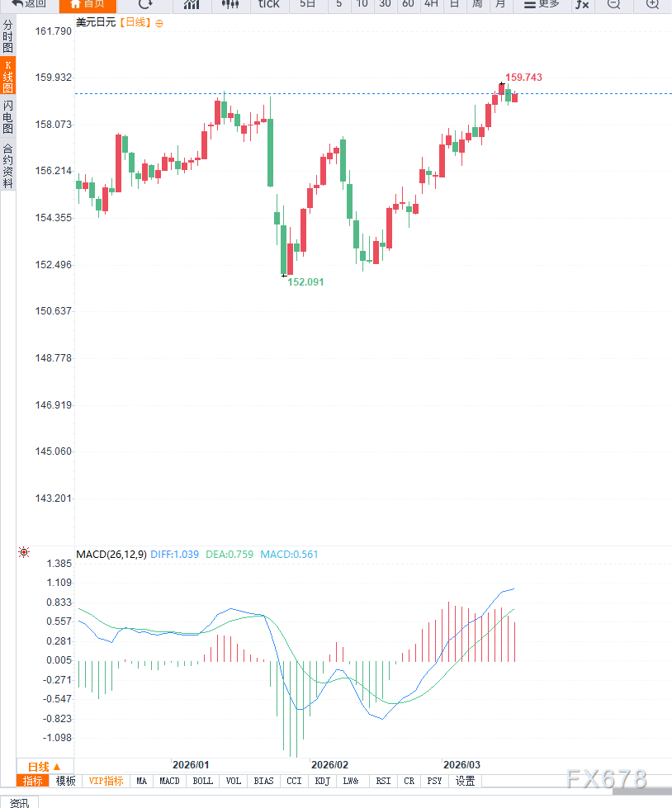This screenshot has height=808, width=672.
Task: Zoom in using the plus magnifier
Action: [652, 4]
